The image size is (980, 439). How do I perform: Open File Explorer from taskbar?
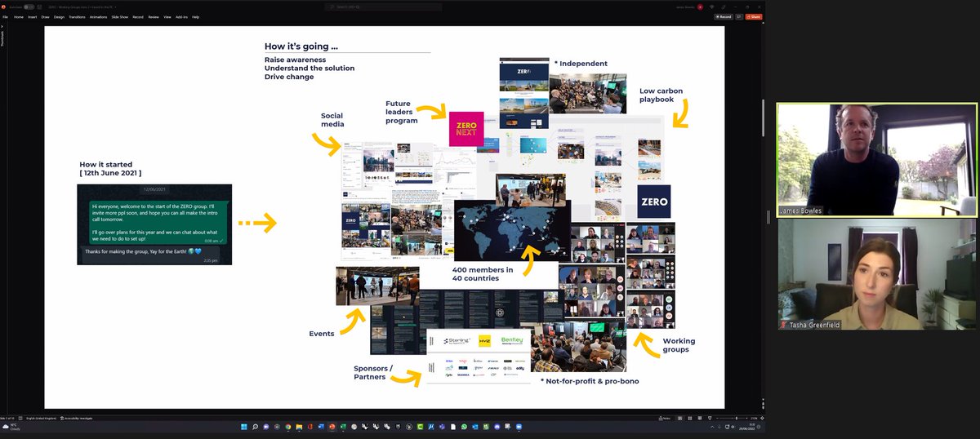tap(299, 427)
